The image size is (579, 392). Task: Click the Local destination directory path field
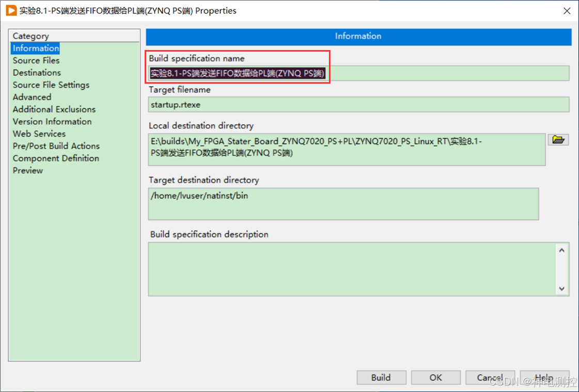(x=347, y=149)
